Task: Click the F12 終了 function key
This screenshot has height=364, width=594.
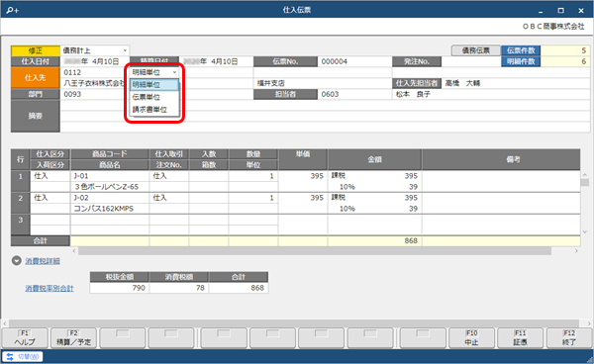Action: click(x=569, y=337)
